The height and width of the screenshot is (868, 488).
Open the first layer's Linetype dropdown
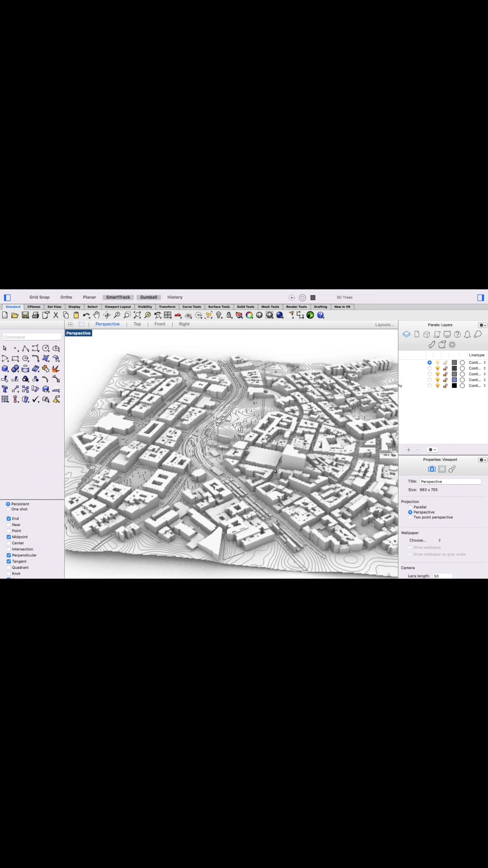477,363
